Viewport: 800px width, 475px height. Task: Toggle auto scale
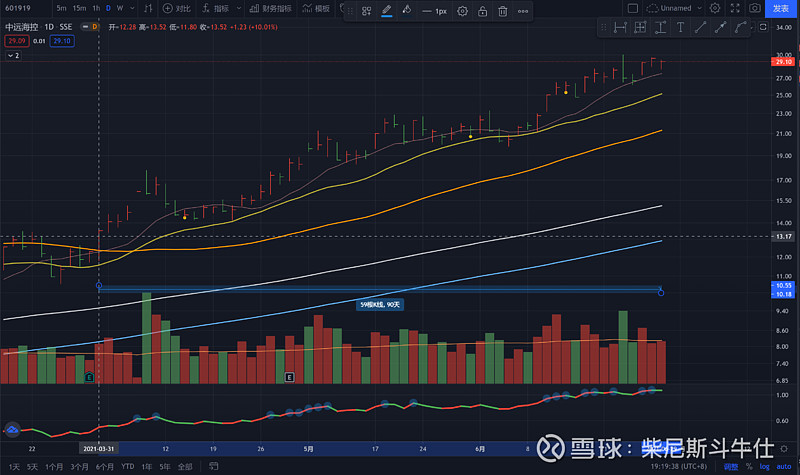tap(784, 466)
